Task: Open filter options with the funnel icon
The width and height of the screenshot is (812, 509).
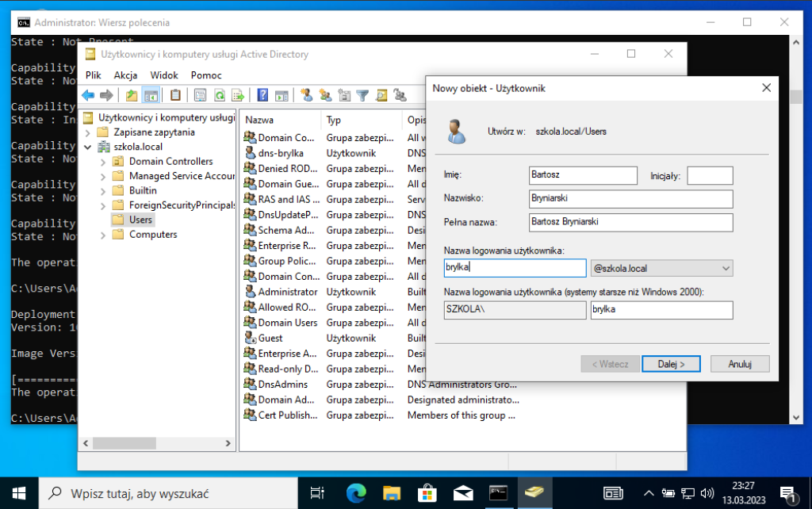Action: (x=362, y=95)
